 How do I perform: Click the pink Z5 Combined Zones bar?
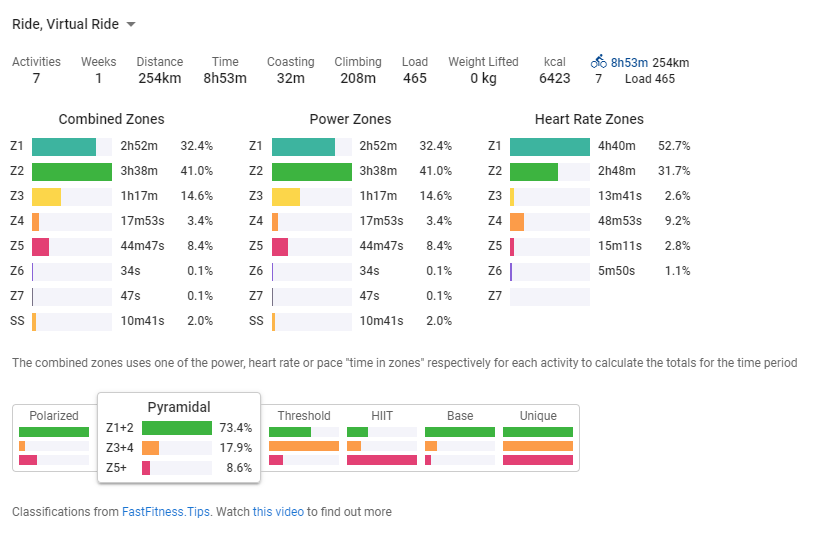pos(41,246)
